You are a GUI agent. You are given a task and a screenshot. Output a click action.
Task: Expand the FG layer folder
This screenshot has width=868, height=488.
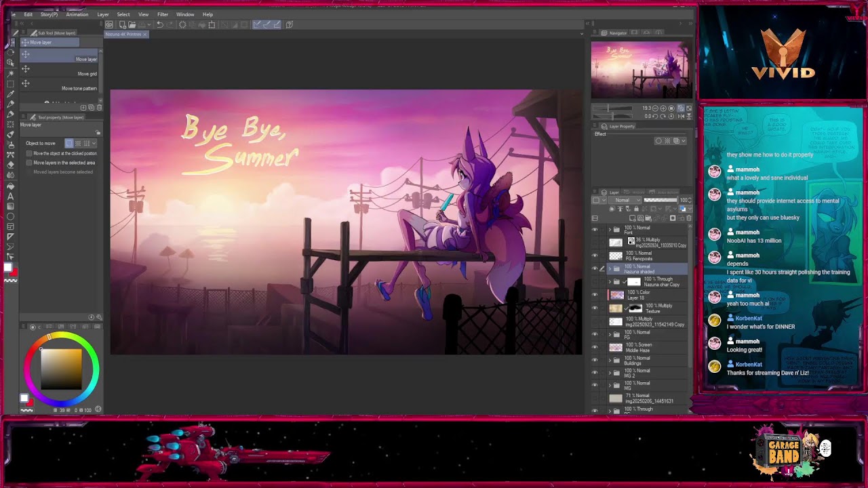click(x=609, y=334)
